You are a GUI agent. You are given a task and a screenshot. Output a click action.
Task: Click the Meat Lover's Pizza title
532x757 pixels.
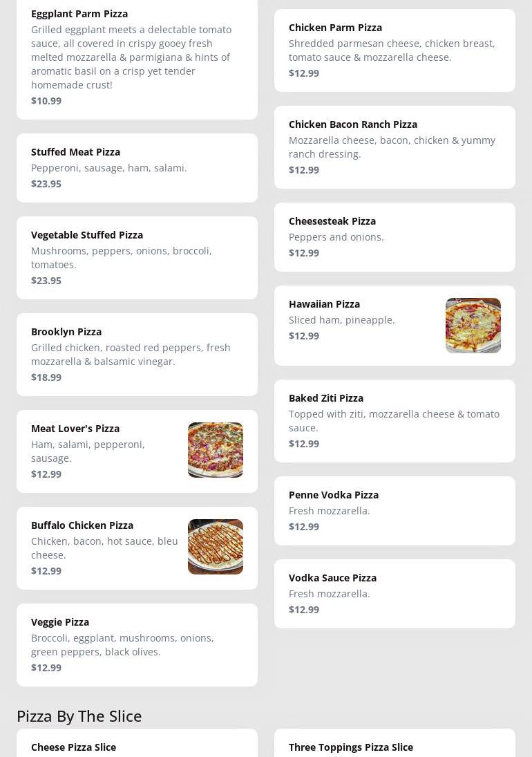(x=75, y=429)
